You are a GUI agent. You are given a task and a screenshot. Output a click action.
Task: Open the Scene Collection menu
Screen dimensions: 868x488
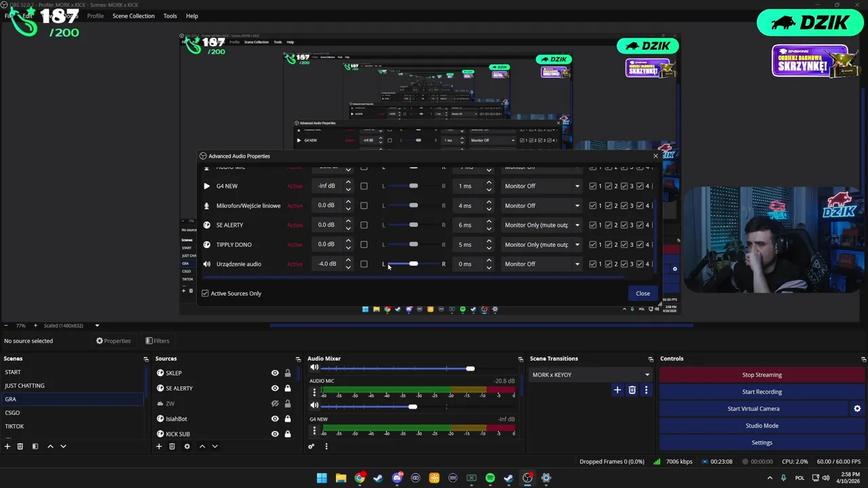click(x=133, y=16)
